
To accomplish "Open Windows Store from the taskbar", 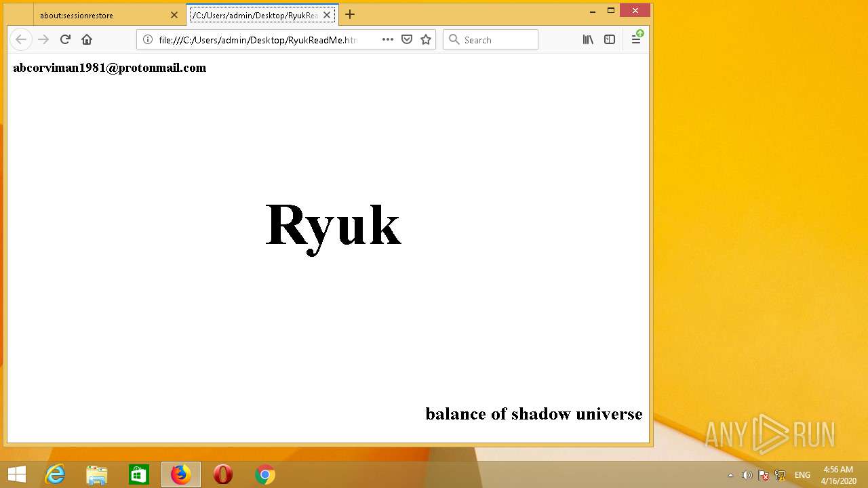I will [139, 474].
